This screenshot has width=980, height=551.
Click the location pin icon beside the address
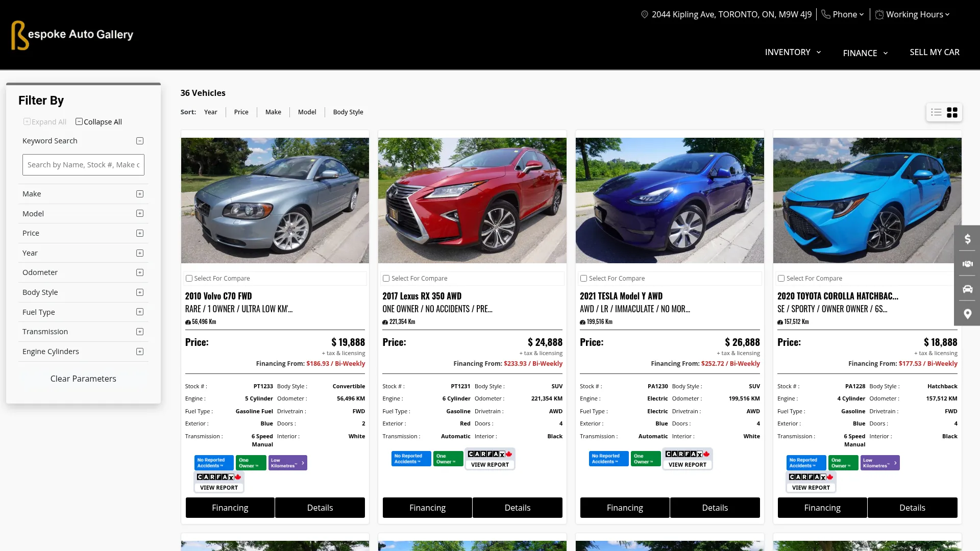[x=645, y=15]
